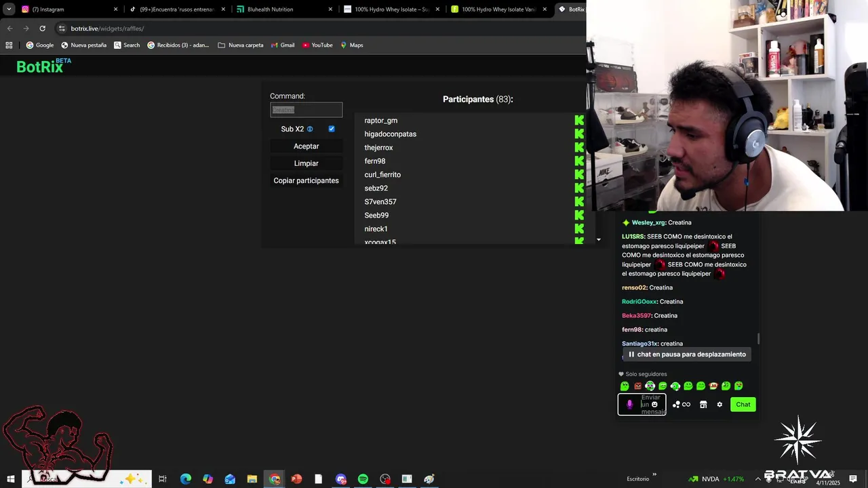Show hidden system tray icons
This screenshot has width=868, height=488.
point(757,479)
